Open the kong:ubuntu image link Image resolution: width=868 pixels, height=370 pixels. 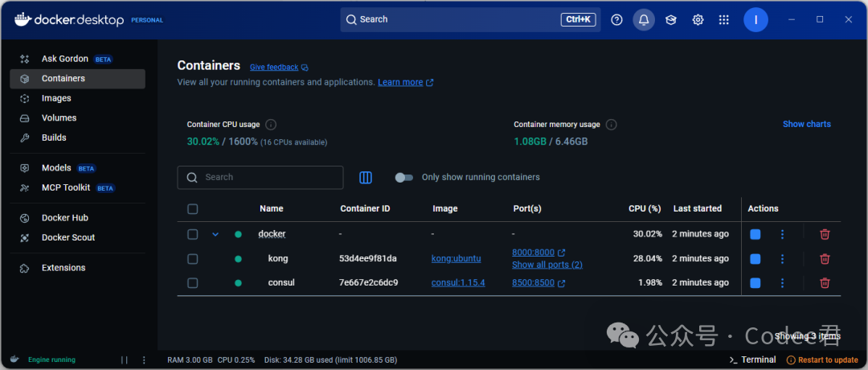coord(457,259)
